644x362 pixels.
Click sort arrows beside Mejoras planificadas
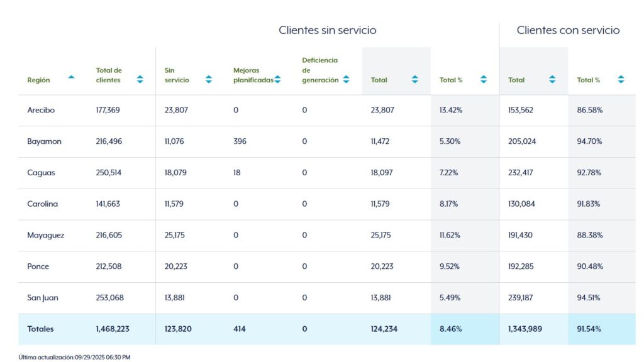(277, 80)
